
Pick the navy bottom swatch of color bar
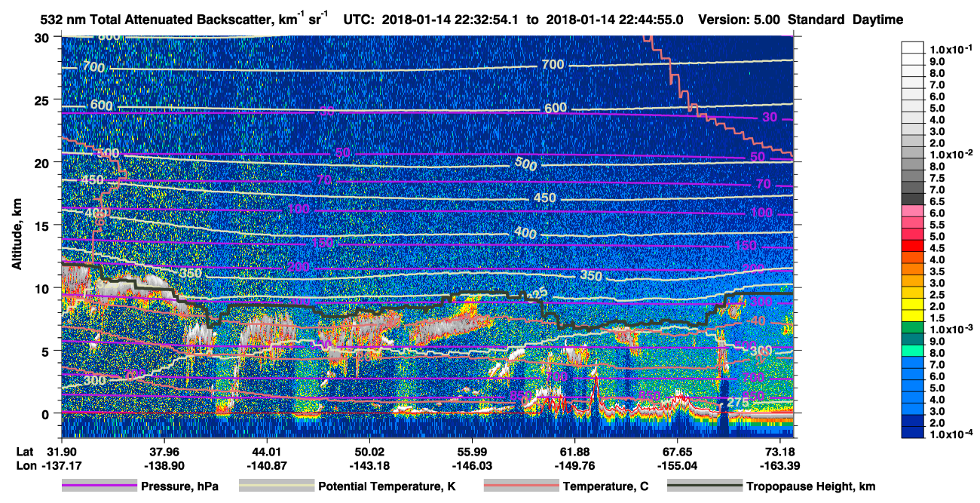click(x=912, y=432)
